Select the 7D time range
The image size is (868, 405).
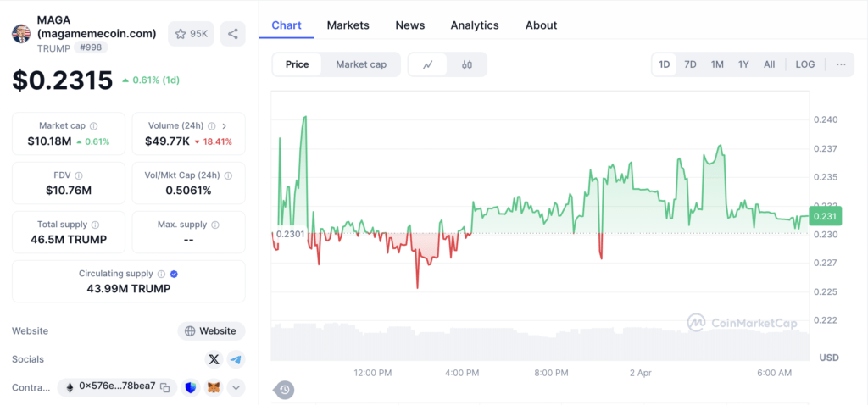pyautogui.click(x=690, y=64)
